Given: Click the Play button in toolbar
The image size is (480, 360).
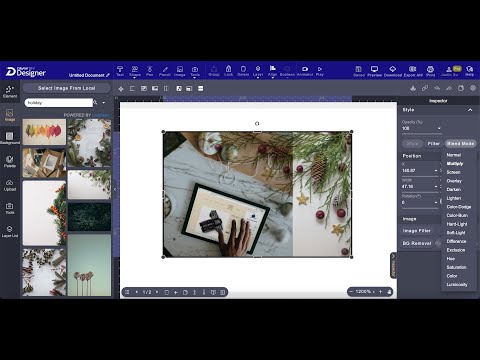Looking at the screenshot, I should tap(320, 71).
